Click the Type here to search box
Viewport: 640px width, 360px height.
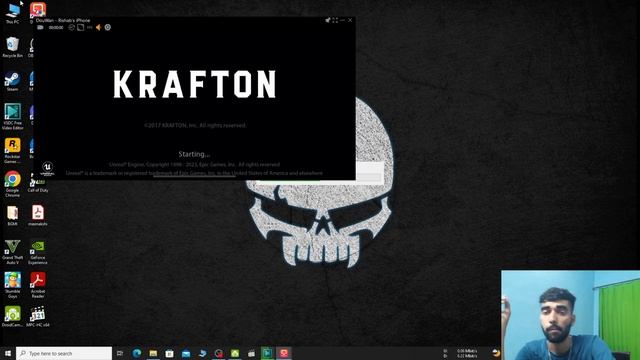click(x=64, y=353)
